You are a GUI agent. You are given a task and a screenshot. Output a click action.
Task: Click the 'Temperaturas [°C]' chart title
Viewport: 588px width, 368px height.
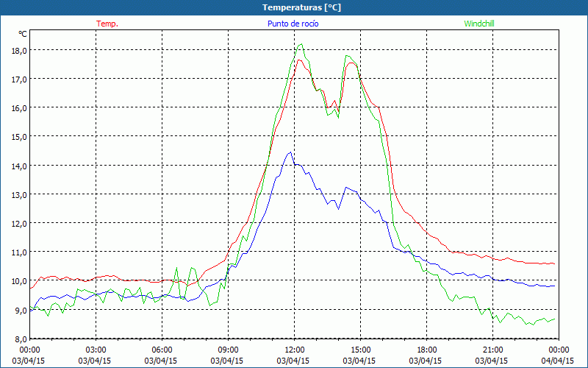301,7
